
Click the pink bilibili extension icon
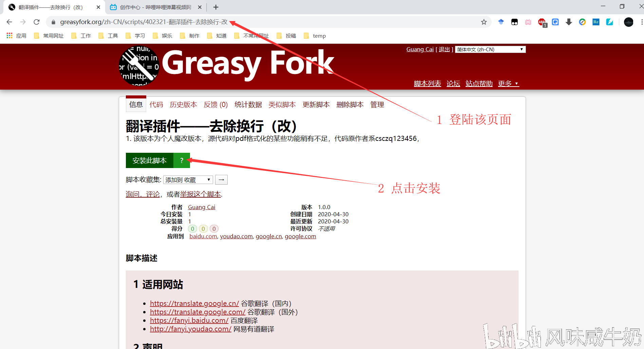[x=528, y=22]
